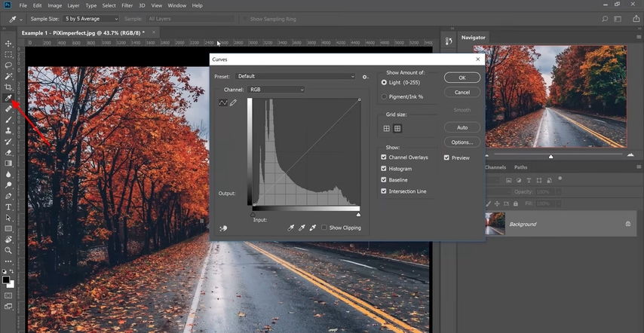Select the Horizontal Type tool
Image resolution: width=644 pixels, height=333 pixels.
(8, 206)
